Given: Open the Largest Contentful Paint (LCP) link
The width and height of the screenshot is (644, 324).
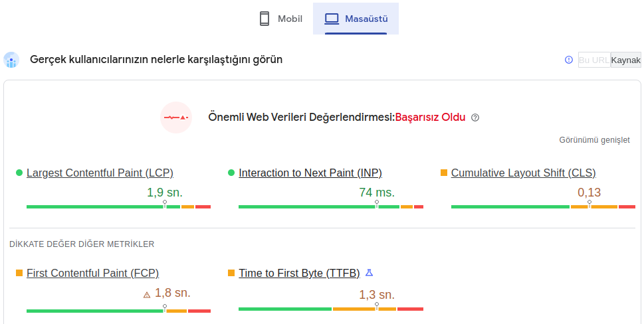Looking at the screenshot, I should pyautogui.click(x=100, y=173).
